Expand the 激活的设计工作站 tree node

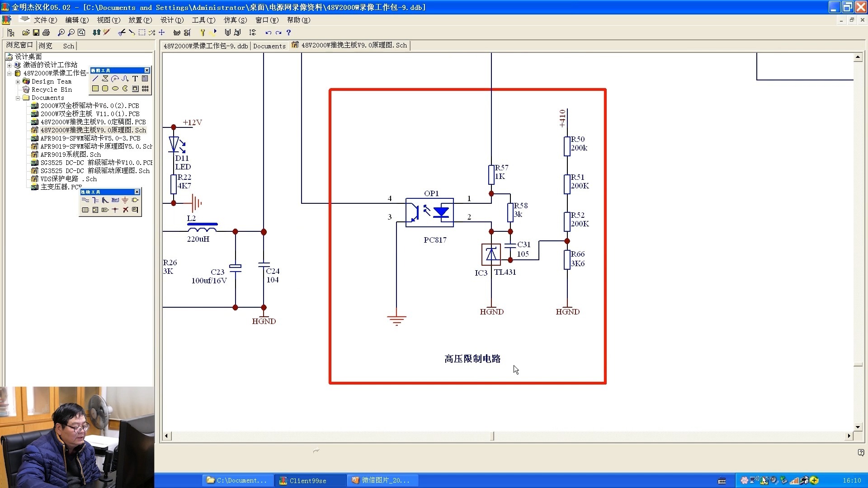point(9,65)
